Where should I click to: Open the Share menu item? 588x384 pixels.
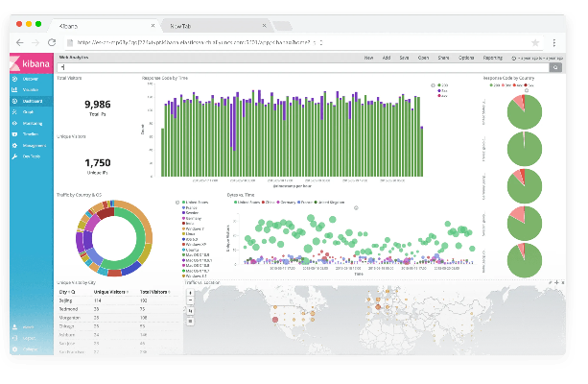tap(443, 59)
